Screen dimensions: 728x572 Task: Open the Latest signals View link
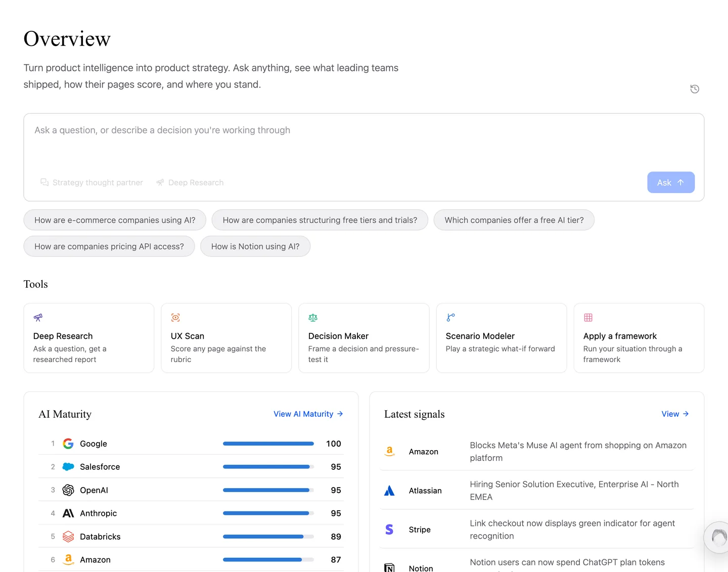point(675,414)
